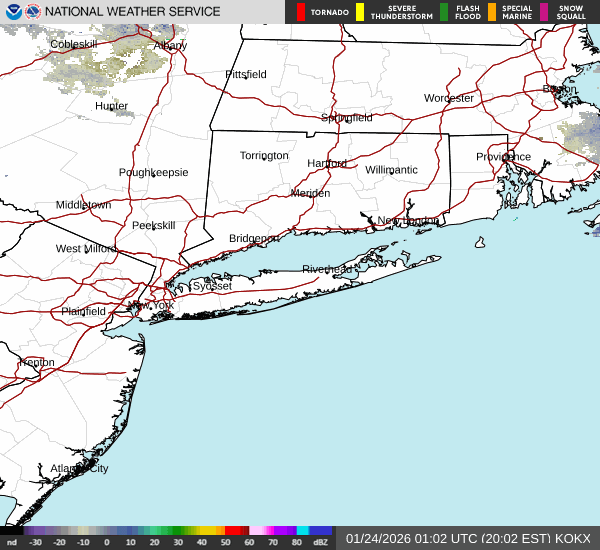Click the National Weather Service emblem
Screen dimensions: 600x550
tap(33, 12)
